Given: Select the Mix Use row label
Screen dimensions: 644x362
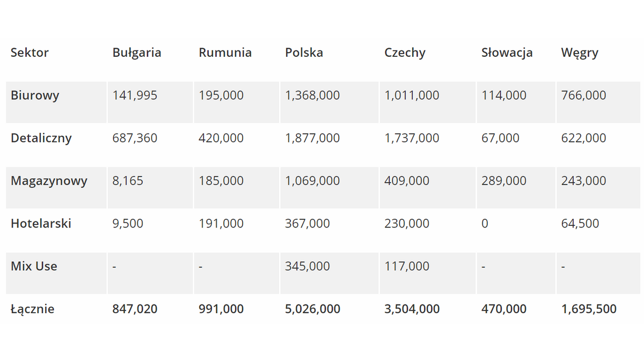Looking at the screenshot, I should point(34,266).
